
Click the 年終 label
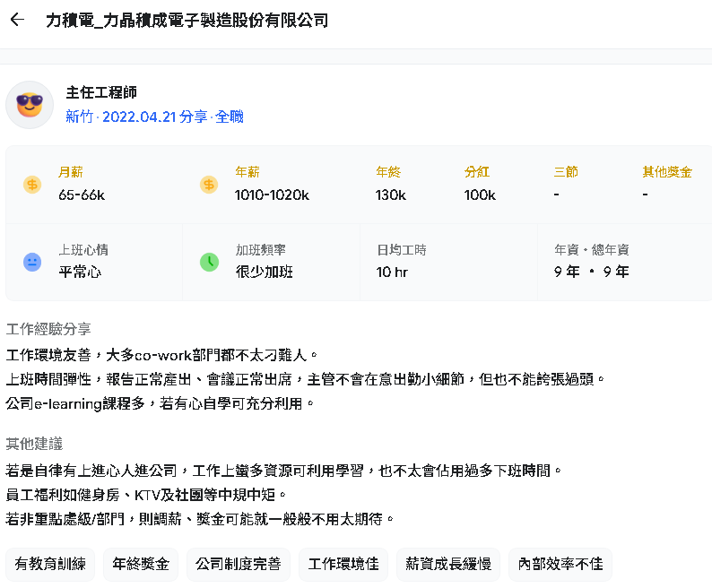point(388,172)
